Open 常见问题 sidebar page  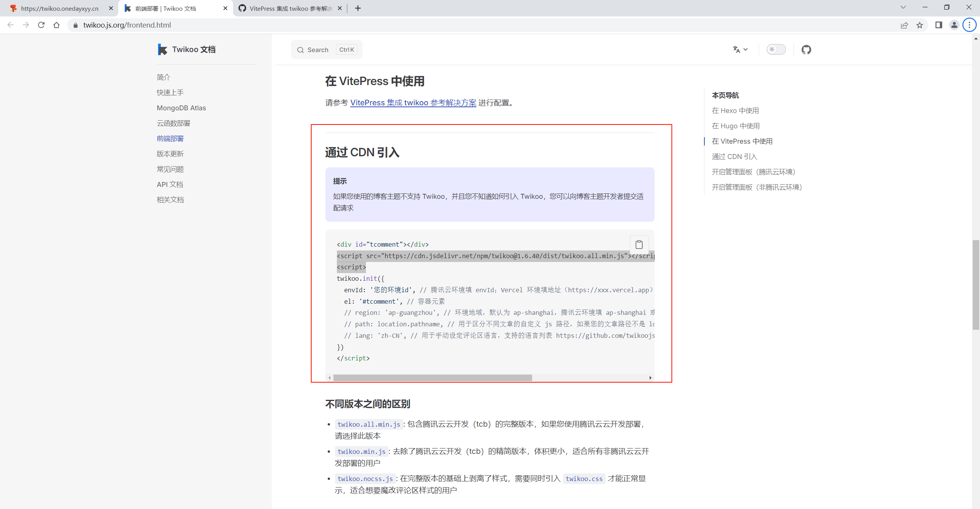(170, 169)
